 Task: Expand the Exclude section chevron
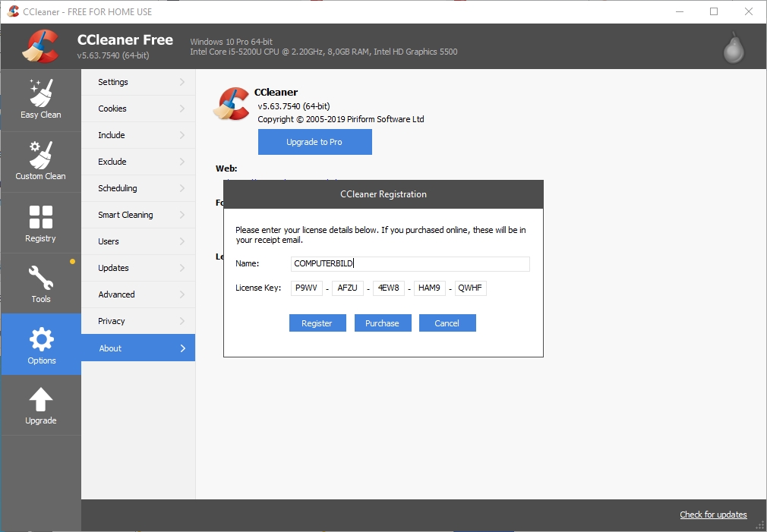183,162
